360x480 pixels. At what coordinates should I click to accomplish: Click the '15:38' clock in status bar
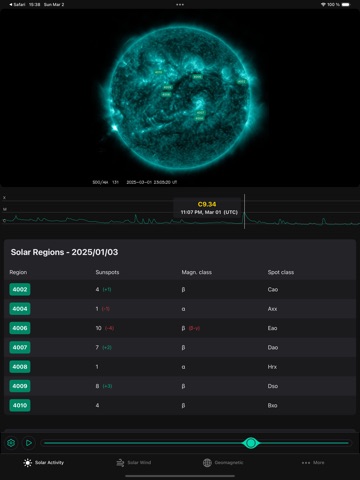tap(35, 5)
